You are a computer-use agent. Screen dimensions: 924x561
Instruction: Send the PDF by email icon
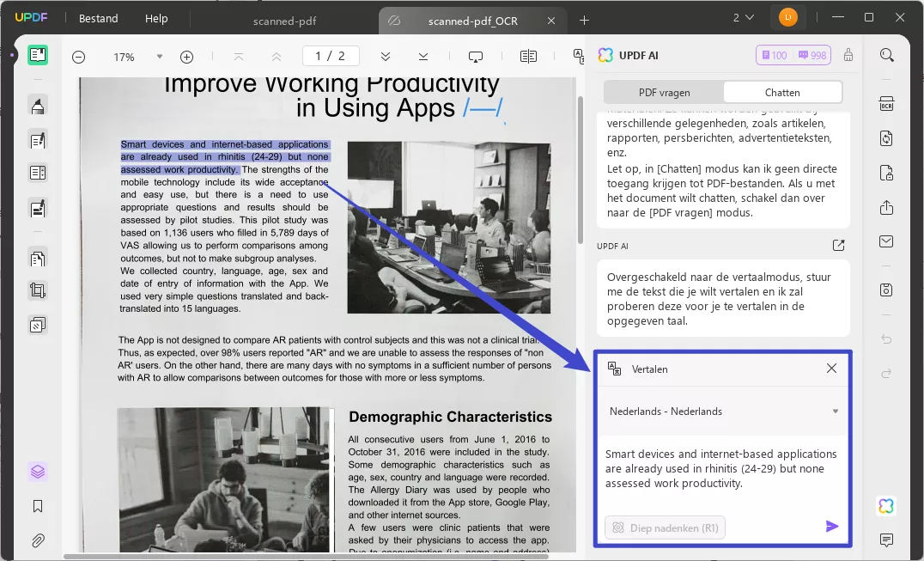(886, 241)
